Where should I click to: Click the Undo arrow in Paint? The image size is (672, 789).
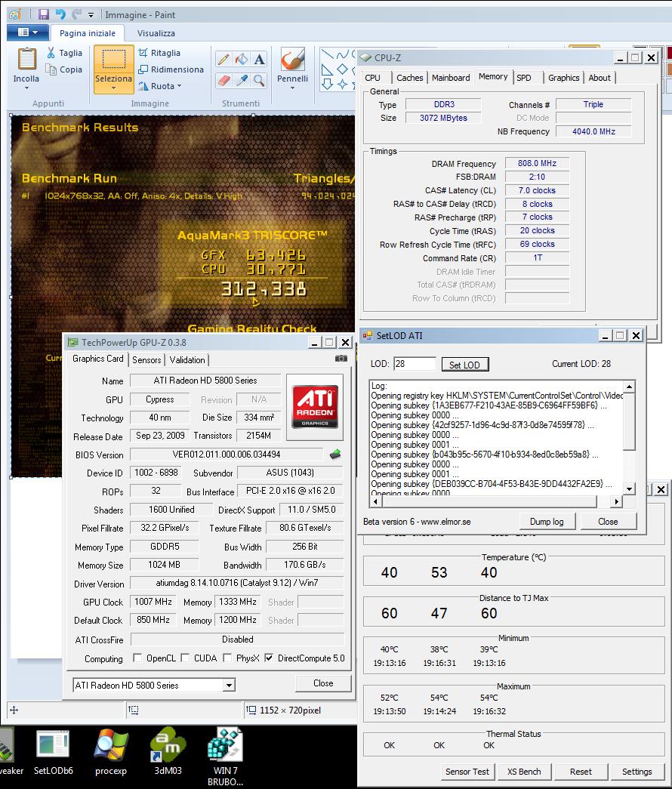(x=60, y=14)
